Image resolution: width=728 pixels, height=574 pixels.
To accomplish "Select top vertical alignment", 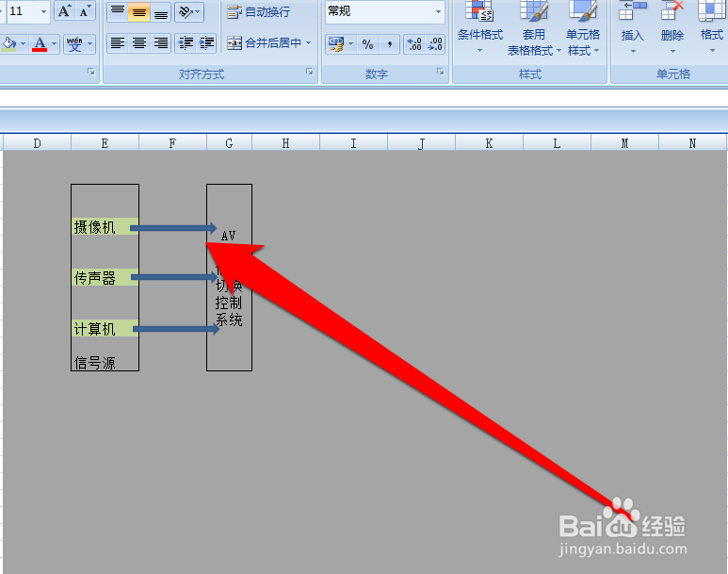I will click(x=118, y=12).
